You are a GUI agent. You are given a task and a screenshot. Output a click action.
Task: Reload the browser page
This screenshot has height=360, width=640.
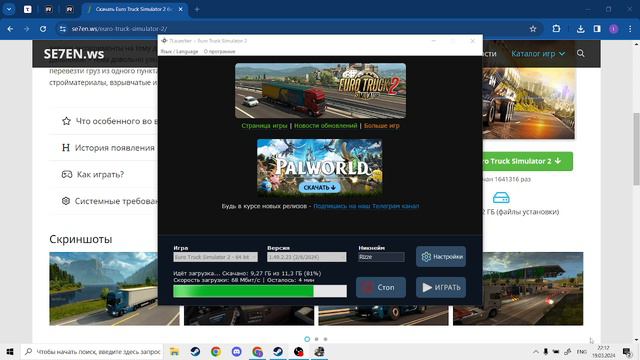click(43, 29)
